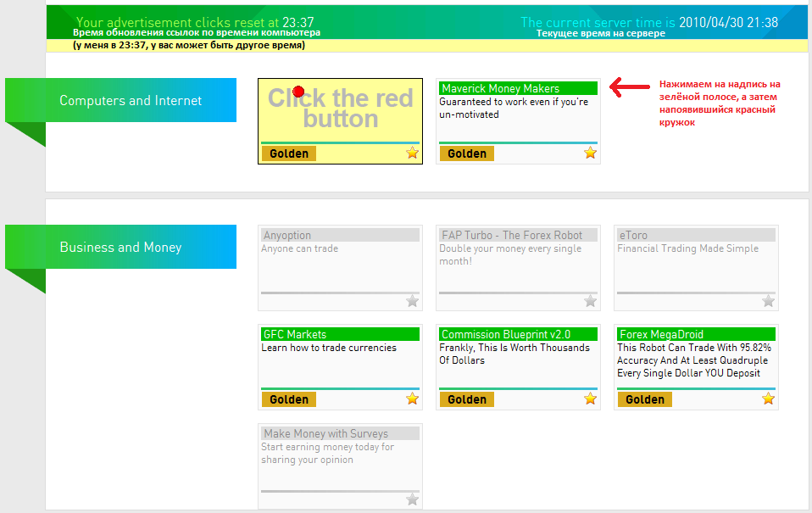
Task: Select the Computers and Internet category banner
Action: pos(131,101)
